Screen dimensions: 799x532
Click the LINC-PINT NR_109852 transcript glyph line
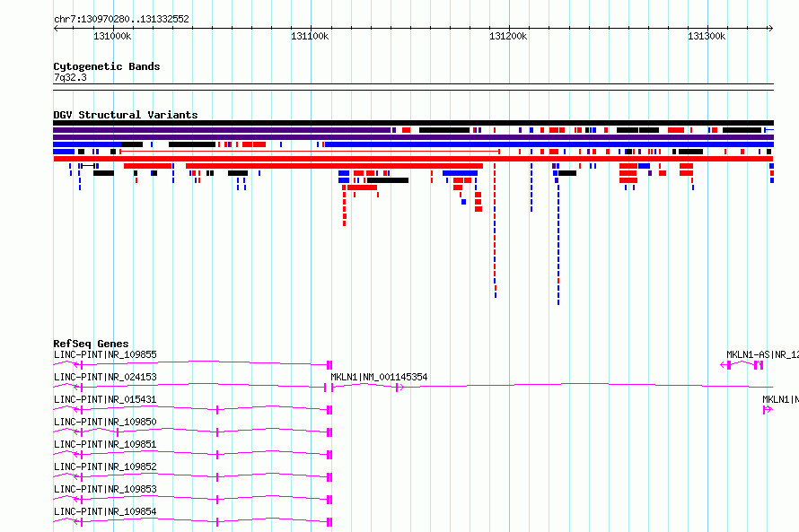click(x=193, y=476)
